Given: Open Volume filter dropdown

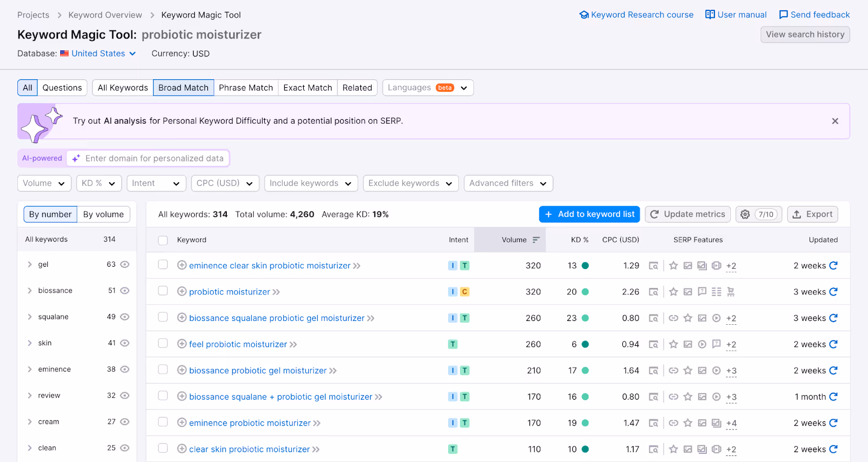Looking at the screenshot, I should tap(44, 183).
